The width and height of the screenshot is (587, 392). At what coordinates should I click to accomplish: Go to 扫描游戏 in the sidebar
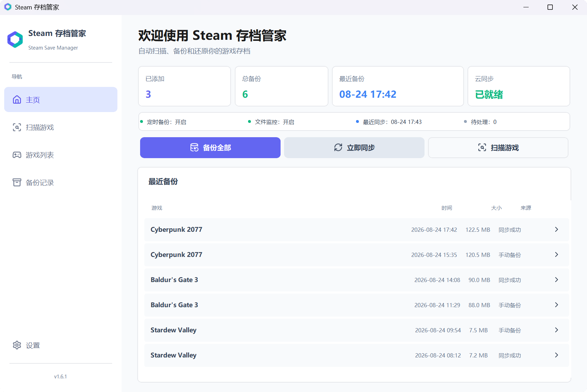click(x=61, y=127)
